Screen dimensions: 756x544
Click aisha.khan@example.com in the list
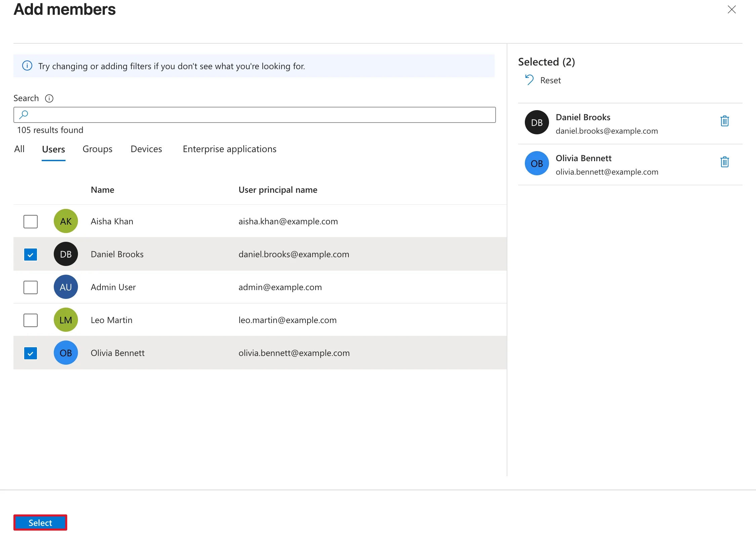pos(288,221)
